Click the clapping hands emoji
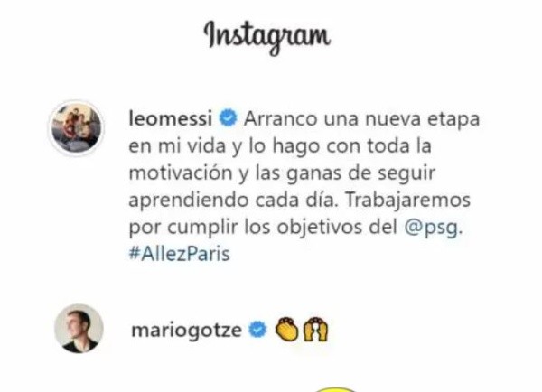 point(286,330)
